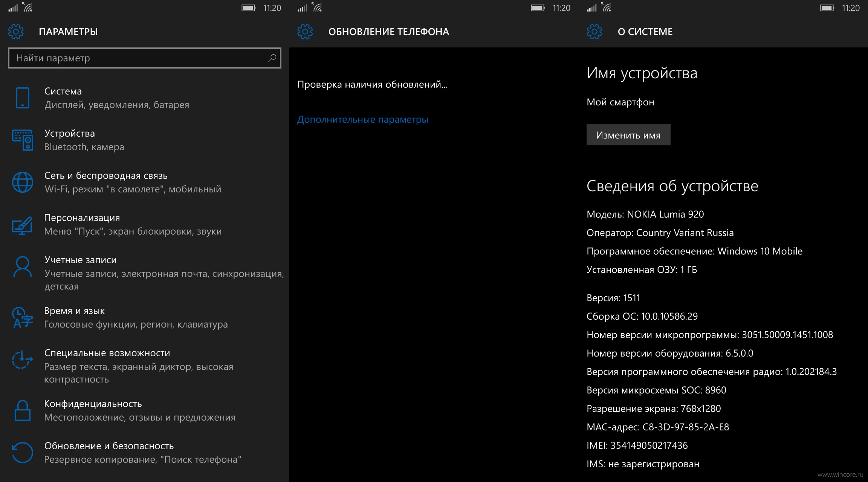The width and height of the screenshot is (868, 482).
Task: Click IMS: не зарегистрирован line
Action: click(x=643, y=464)
